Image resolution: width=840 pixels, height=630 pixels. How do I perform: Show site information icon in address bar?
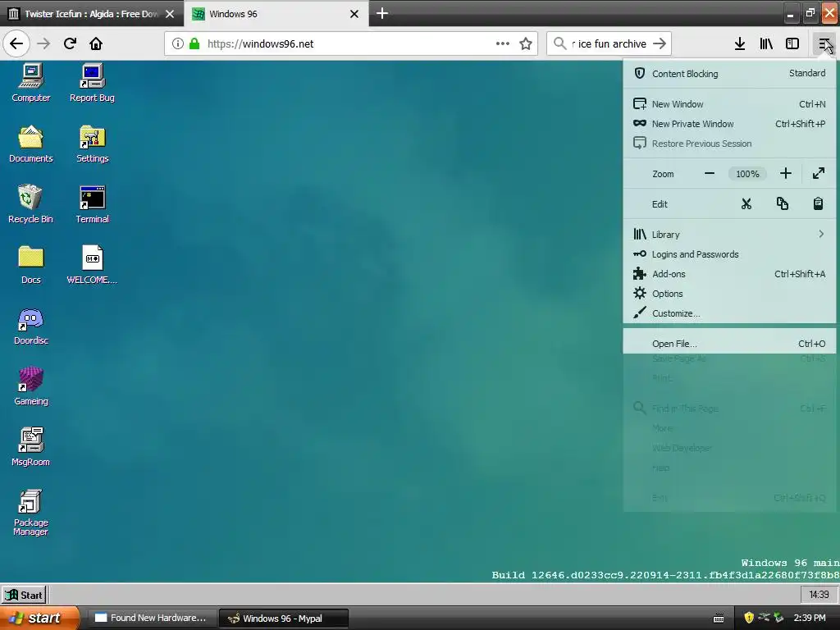pyautogui.click(x=177, y=43)
